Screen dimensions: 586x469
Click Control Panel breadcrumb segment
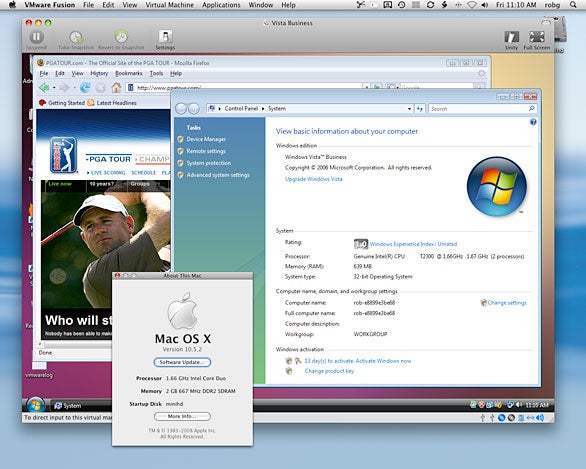click(241, 108)
